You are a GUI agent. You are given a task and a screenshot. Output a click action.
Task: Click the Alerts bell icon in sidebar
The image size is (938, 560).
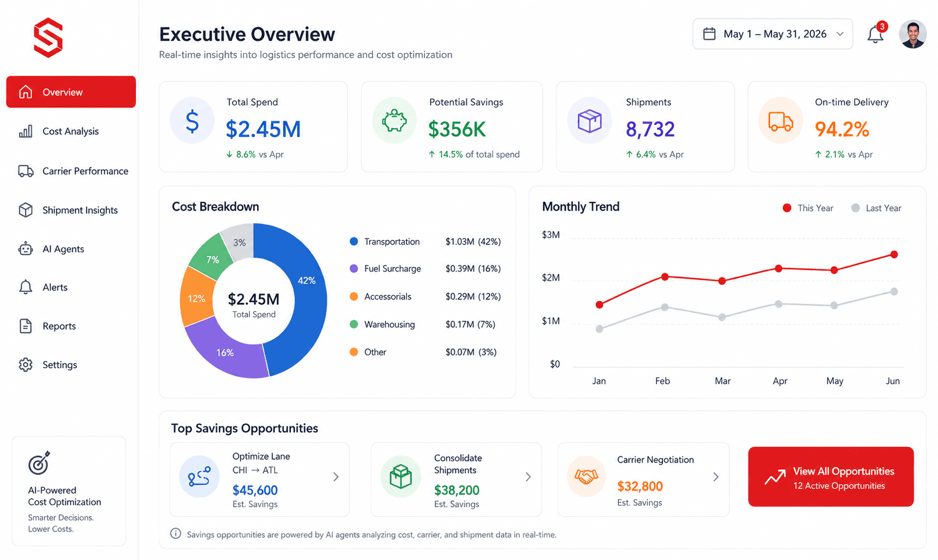(x=25, y=287)
